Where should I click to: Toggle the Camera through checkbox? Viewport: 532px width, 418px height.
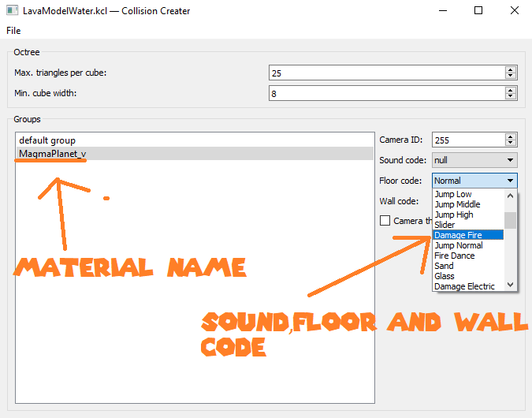point(385,221)
